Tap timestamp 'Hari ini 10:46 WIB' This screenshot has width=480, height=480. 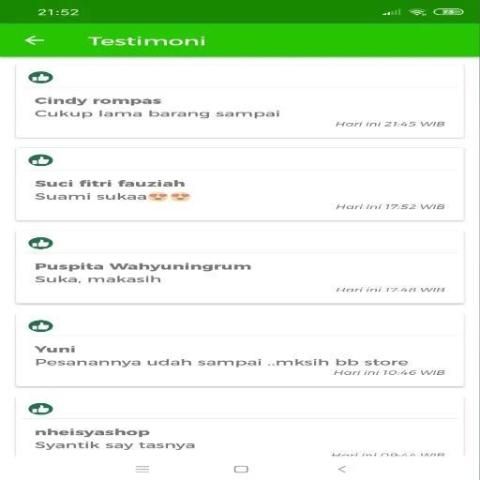click(389, 372)
